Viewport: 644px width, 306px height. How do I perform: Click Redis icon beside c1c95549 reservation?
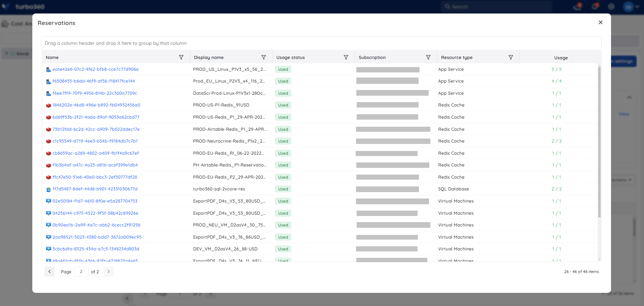pyautogui.click(x=48, y=141)
